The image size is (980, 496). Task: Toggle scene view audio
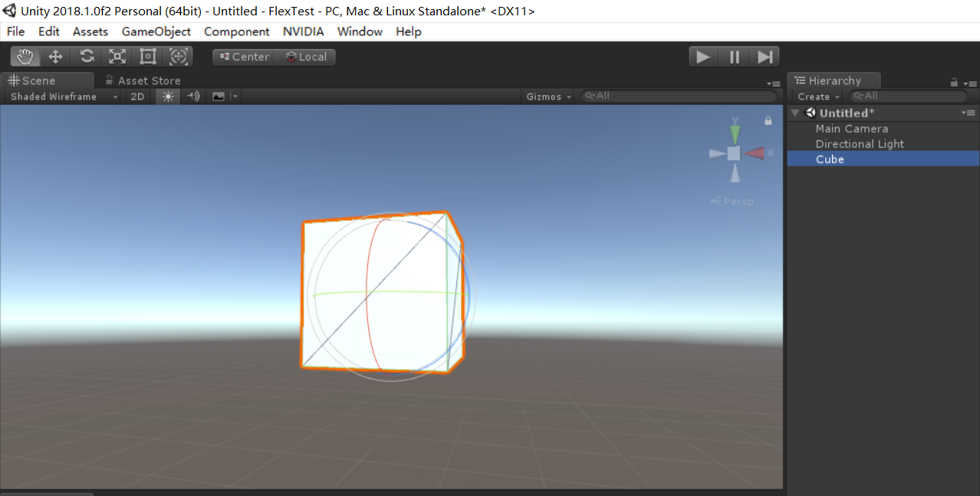(x=192, y=96)
